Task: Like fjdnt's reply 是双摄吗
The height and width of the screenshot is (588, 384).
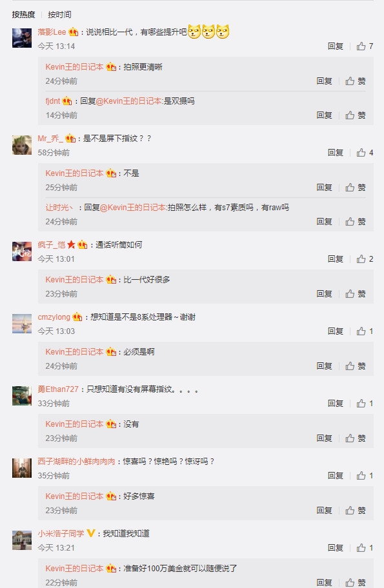Action: pos(356,115)
